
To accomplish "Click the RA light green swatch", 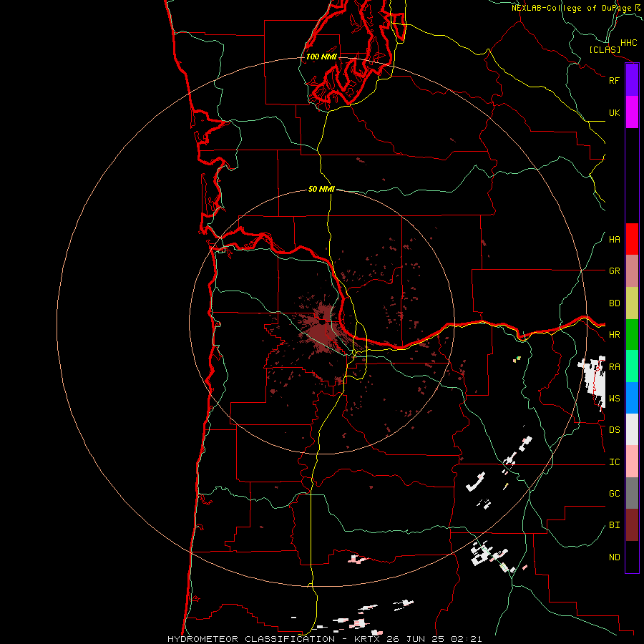I will (x=632, y=366).
